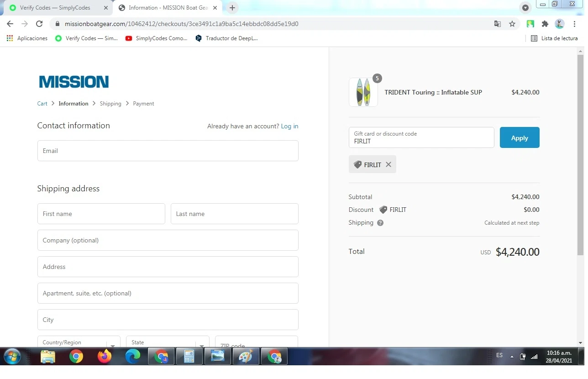Click the Log in link
The image size is (588, 379).
point(289,126)
